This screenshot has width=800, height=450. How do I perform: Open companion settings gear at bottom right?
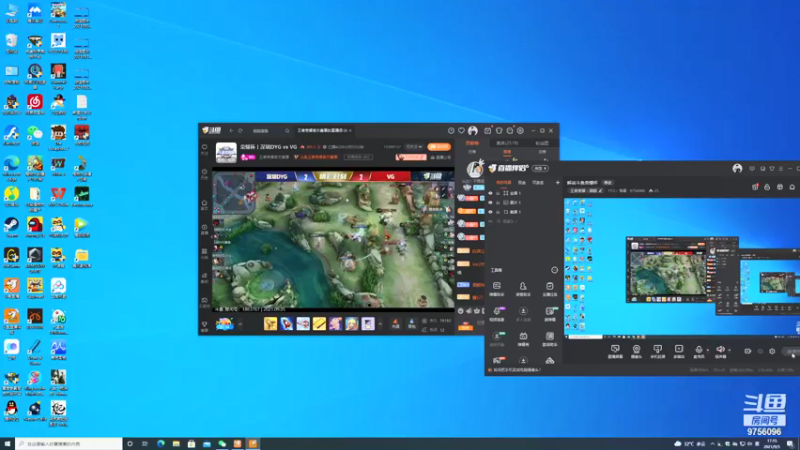click(772, 351)
